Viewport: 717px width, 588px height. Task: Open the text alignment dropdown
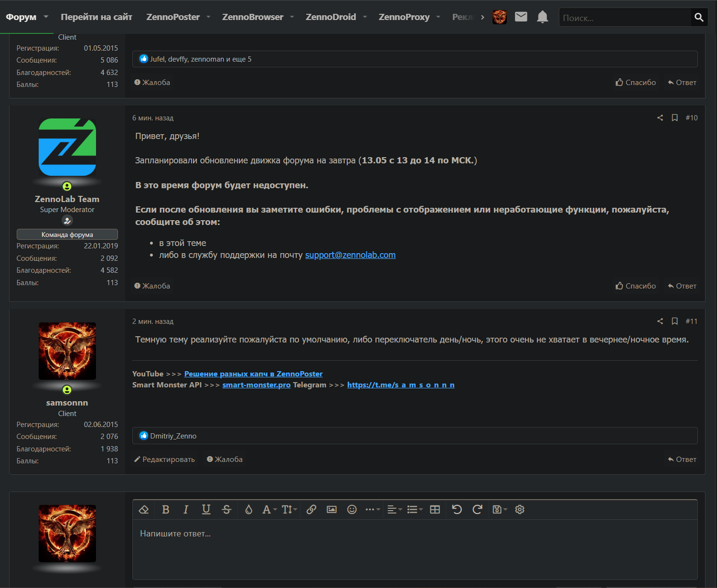coord(395,509)
